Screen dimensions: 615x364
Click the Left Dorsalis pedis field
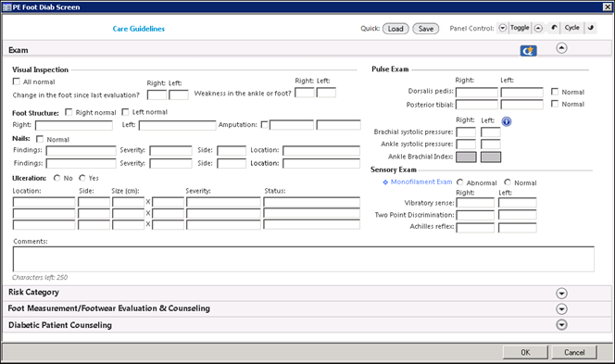pos(522,93)
